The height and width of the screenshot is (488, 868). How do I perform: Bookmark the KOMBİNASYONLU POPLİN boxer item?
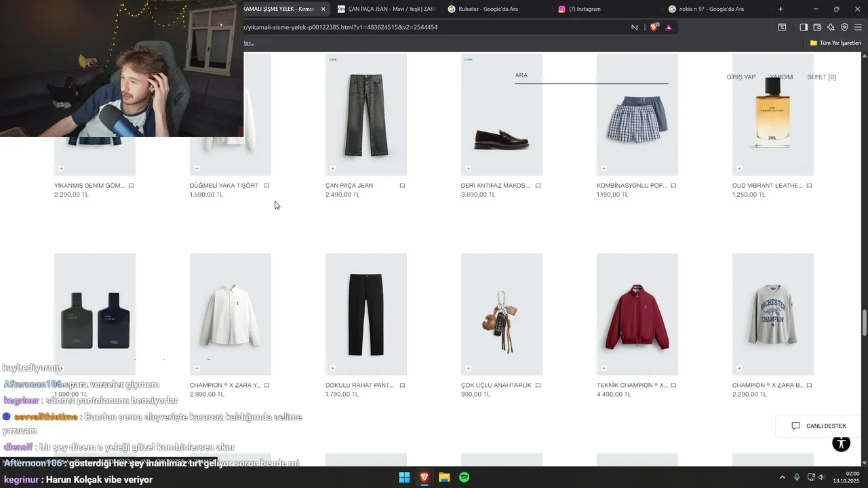(x=673, y=186)
